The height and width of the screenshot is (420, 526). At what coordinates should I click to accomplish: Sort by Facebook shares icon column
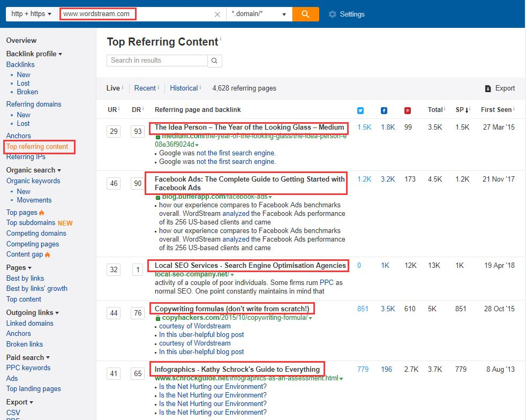pos(384,110)
